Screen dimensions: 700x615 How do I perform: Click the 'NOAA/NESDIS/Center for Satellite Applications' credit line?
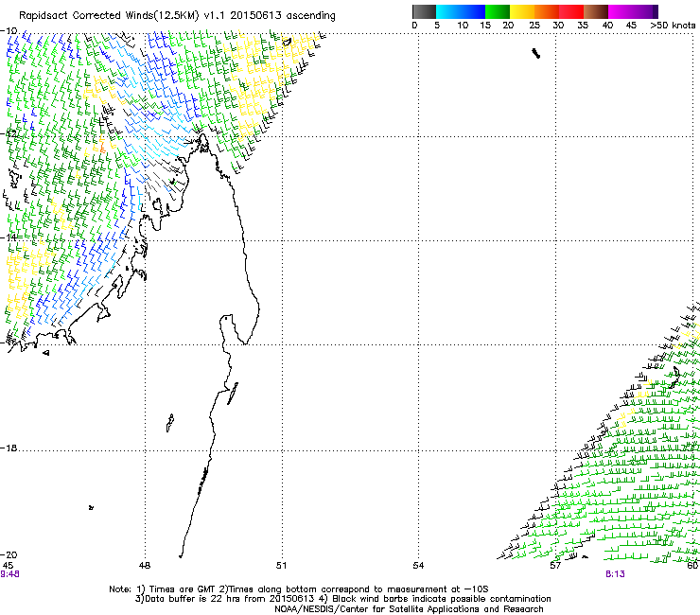[409, 609]
